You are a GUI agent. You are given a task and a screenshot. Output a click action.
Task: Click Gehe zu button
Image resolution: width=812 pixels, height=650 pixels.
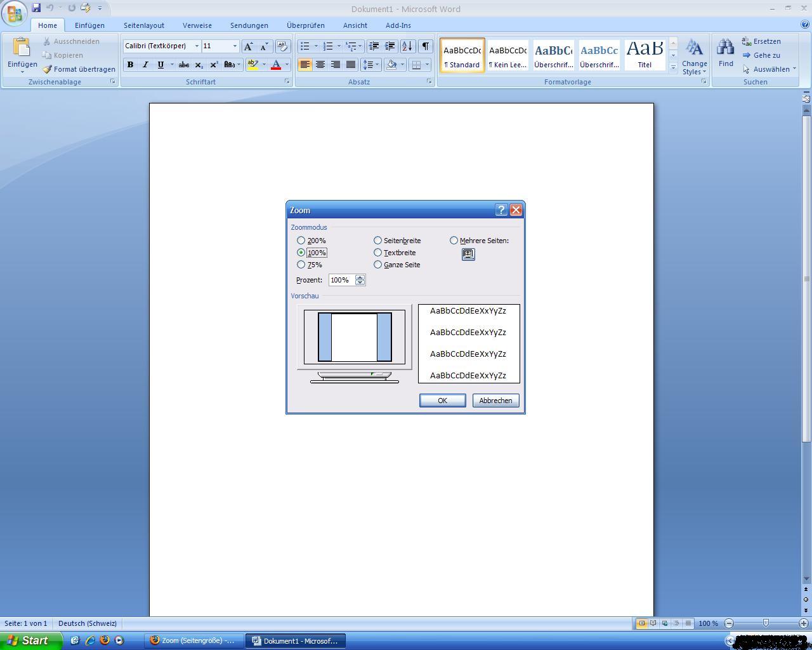click(x=761, y=55)
